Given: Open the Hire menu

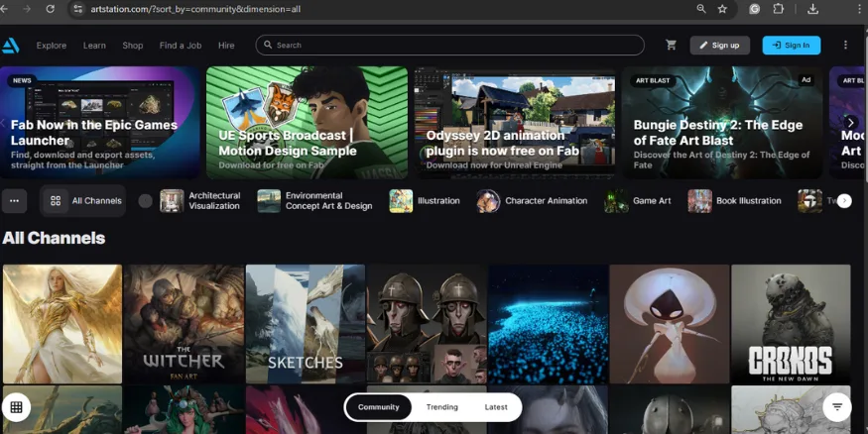Looking at the screenshot, I should click(226, 46).
